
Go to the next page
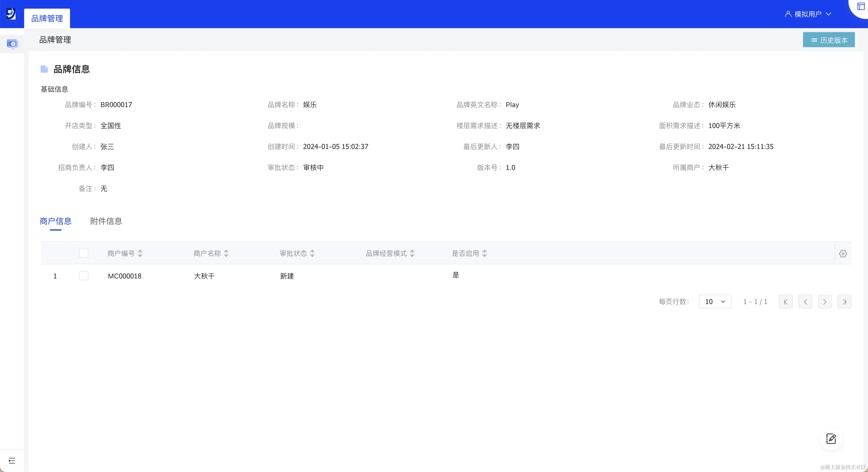click(x=825, y=302)
